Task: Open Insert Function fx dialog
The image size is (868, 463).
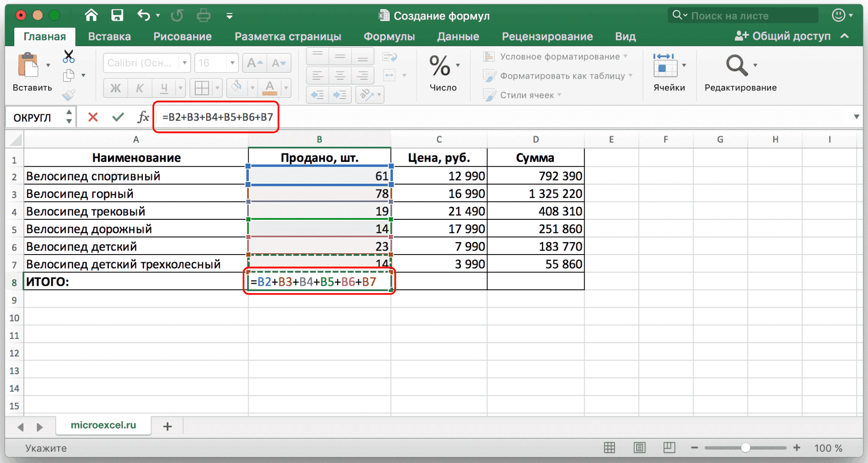Action: pyautogui.click(x=143, y=117)
